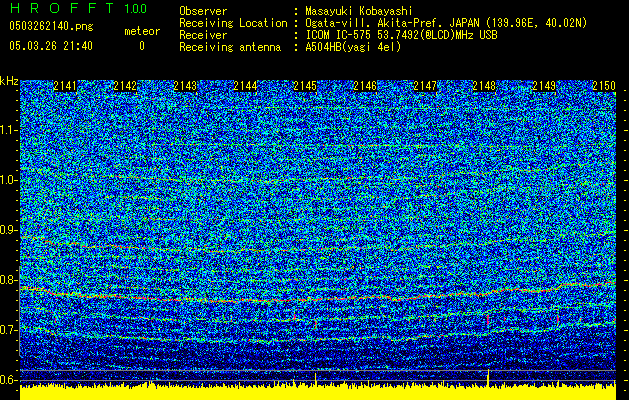Click the 0.7 kHz axis label

click(x=8, y=330)
